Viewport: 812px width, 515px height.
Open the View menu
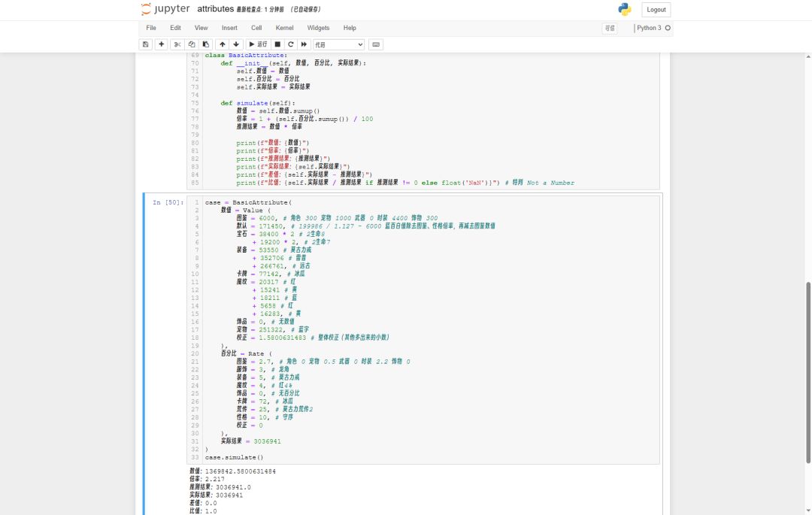click(201, 28)
